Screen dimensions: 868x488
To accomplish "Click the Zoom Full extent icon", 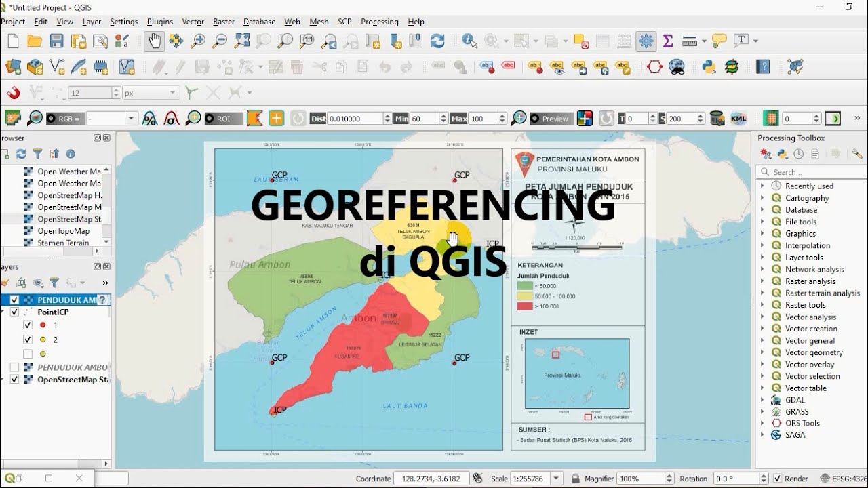I will click(x=241, y=41).
